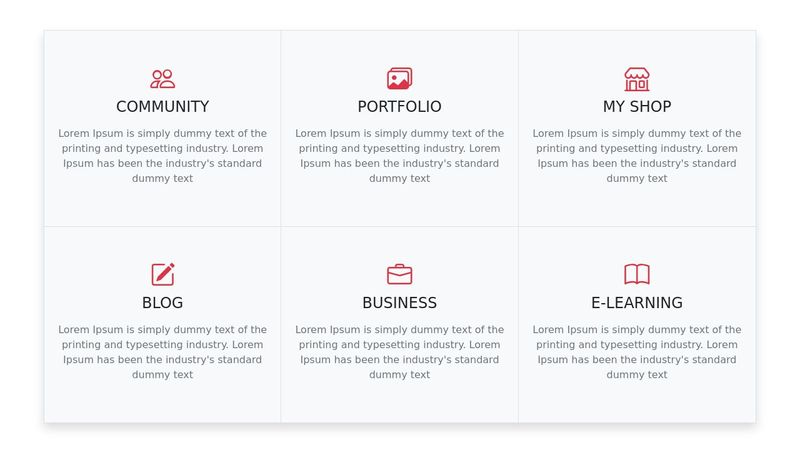Click empty area above the Portfolio icon

click(x=399, y=48)
